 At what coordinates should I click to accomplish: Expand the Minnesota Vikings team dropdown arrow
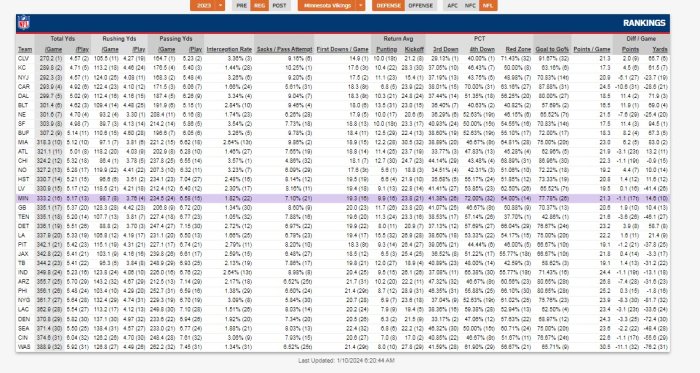click(x=361, y=5)
